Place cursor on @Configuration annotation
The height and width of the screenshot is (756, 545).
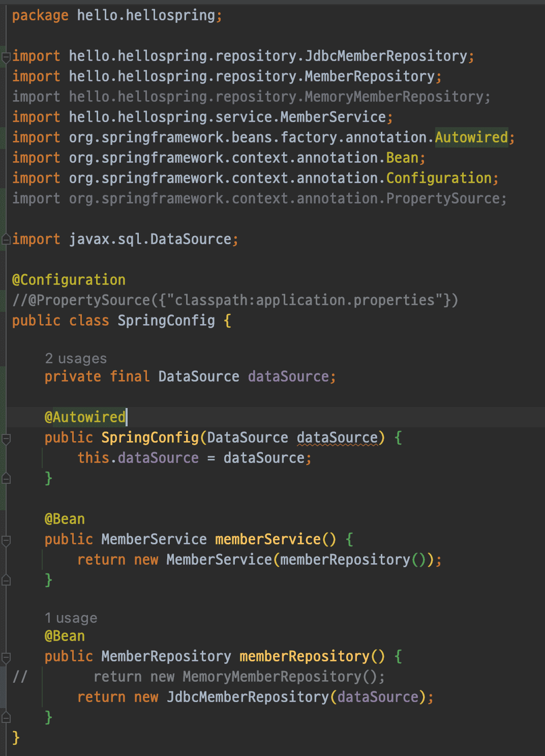(x=69, y=280)
